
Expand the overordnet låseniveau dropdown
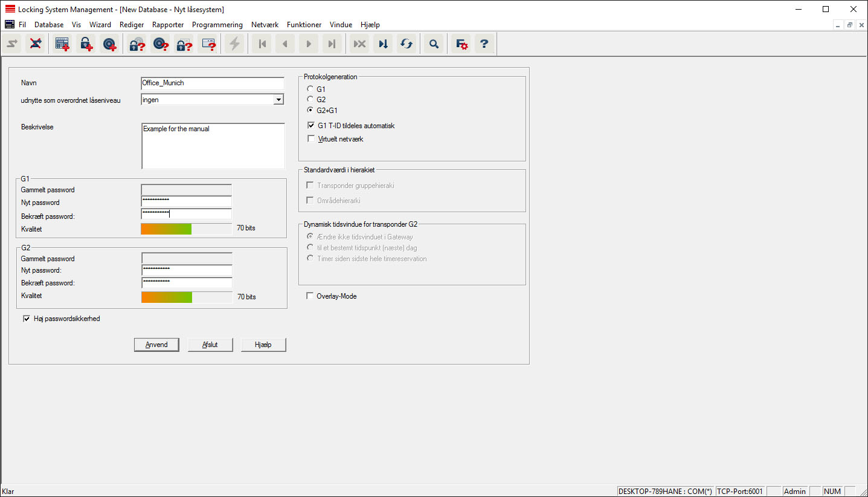pyautogui.click(x=278, y=100)
